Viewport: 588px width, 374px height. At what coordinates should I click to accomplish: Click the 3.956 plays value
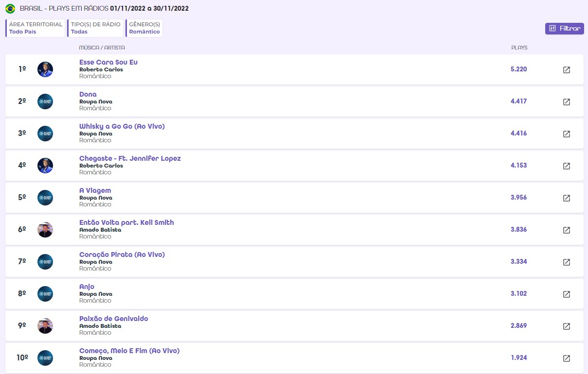coord(519,198)
